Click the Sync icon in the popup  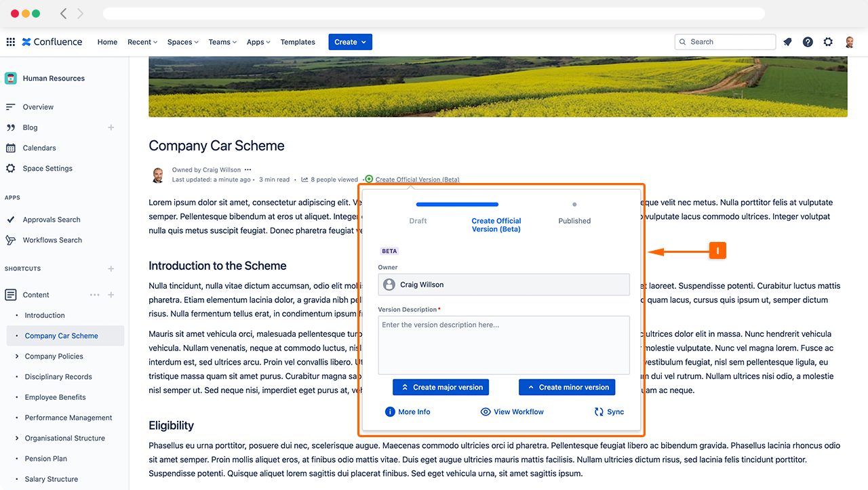coord(599,412)
